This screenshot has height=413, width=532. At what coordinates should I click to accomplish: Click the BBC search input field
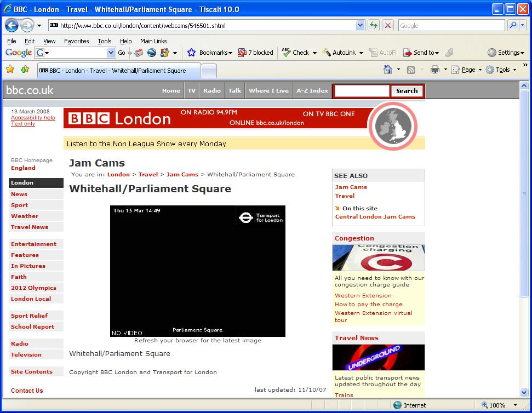click(x=361, y=90)
